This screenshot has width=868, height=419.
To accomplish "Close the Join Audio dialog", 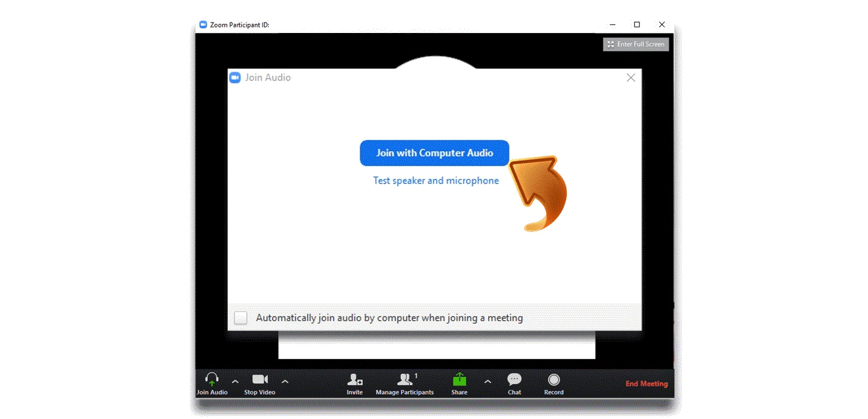I will 631,78.
